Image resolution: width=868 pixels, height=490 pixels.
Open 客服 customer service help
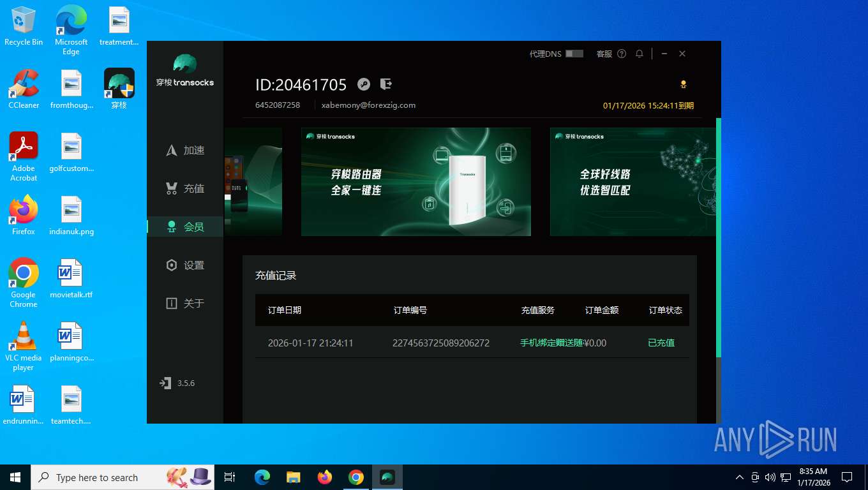pos(611,54)
